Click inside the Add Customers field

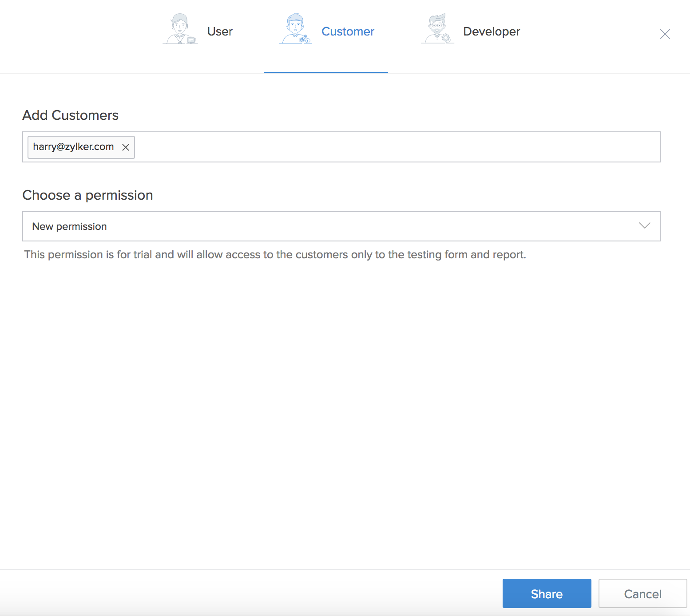341,147
